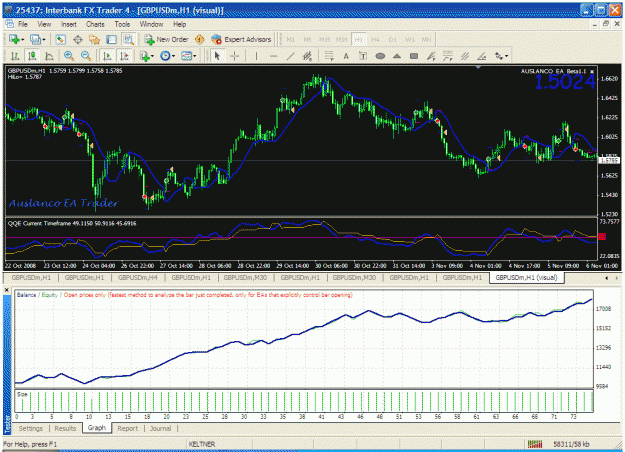The width and height of the screenshot is (625, 452).
Task: Select the GBPUSDm,H1 (visual) chart tab
Action: click(527, 277)
